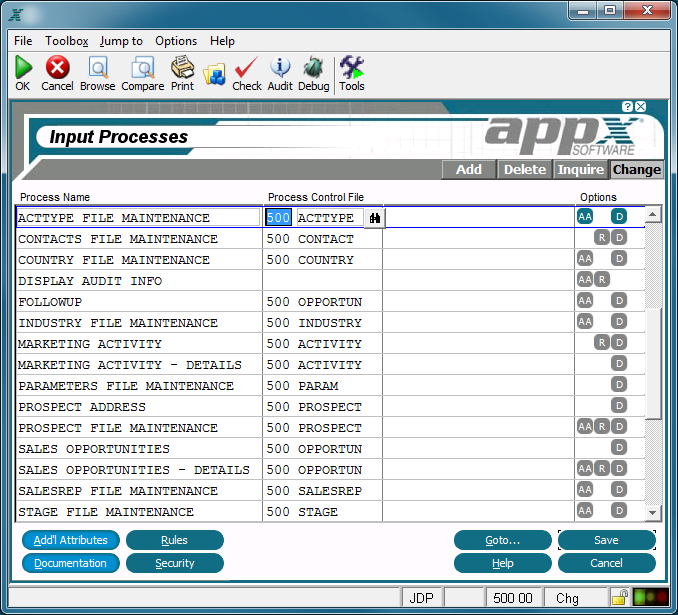678x615 pixels.
Task: Click the D option badge on ACTTYPE row
Action: [619, 217]
